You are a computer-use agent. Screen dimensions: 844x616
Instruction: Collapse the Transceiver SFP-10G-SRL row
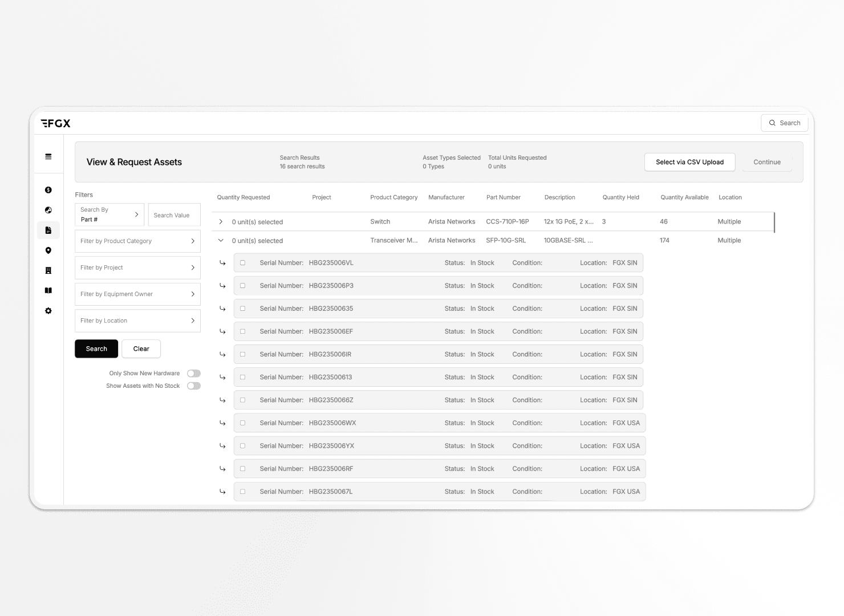[x=221, y=241]
